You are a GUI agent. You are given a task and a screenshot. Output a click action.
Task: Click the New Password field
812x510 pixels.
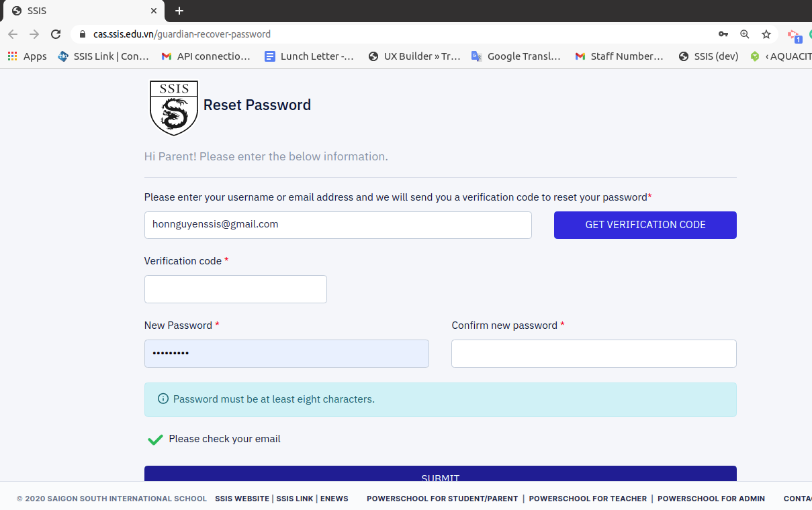pyautogui.click(x=287, y=354)
